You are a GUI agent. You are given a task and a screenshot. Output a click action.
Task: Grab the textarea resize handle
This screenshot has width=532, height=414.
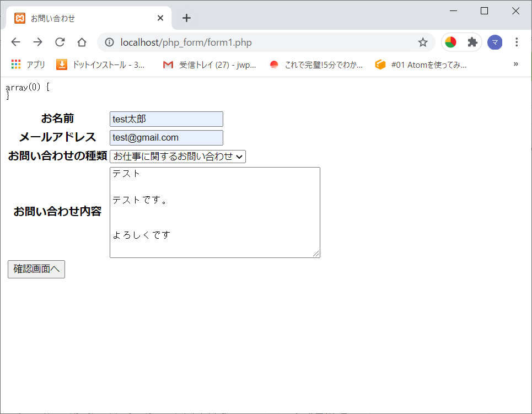tap(316, 254)
